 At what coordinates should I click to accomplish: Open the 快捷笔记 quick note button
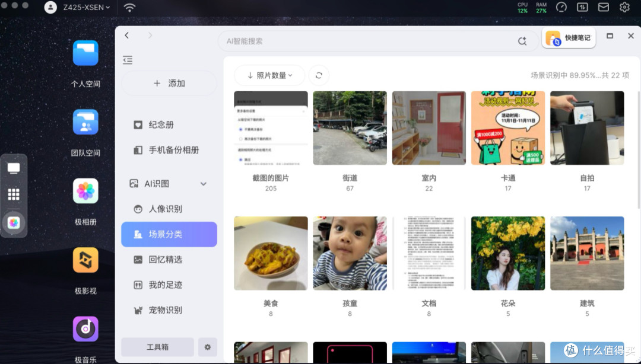pos(569,38)
